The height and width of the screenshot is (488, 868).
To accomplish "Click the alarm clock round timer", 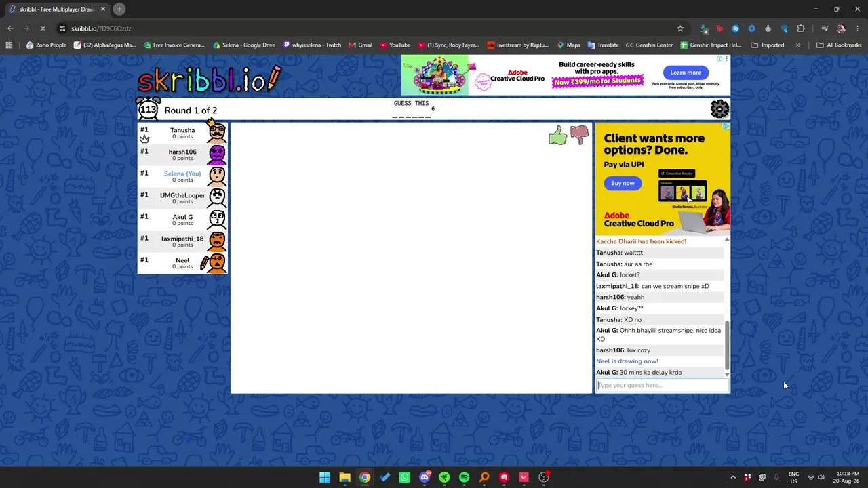I will tap(149, 108).
